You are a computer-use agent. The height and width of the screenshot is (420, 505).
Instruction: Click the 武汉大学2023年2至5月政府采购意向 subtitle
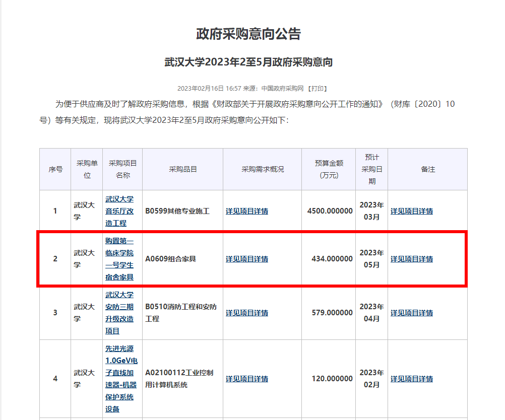coord(248,62)
